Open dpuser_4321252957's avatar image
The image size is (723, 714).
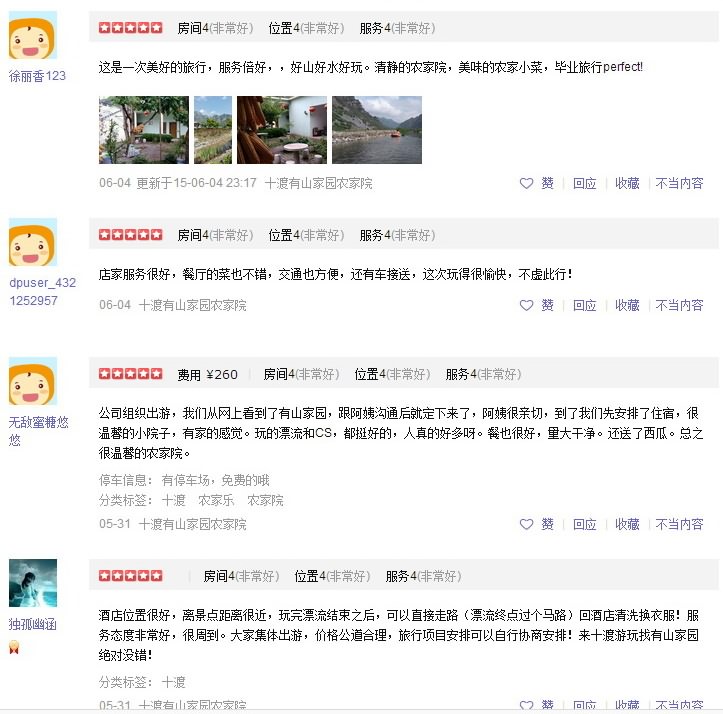tap(33, 243)
